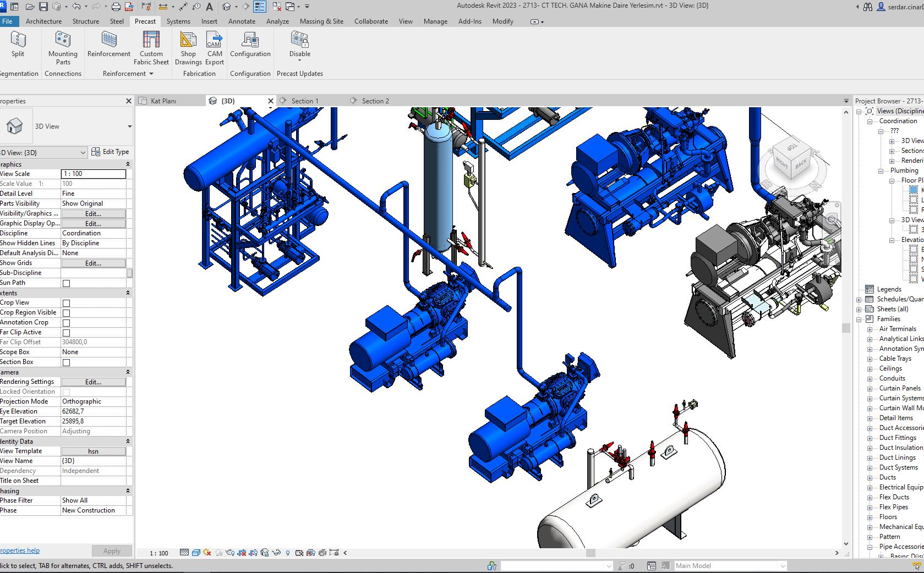Open the Default 3D View from Quick Access toolbar
This screenshot has width=924, height=573.
point(227,7)
